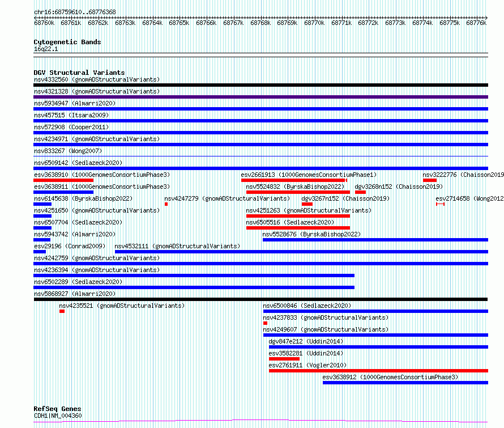Click the 16q22.1 cytogenetic band label
This screenshot has width=504, height=428.
[x=46, y=49]
